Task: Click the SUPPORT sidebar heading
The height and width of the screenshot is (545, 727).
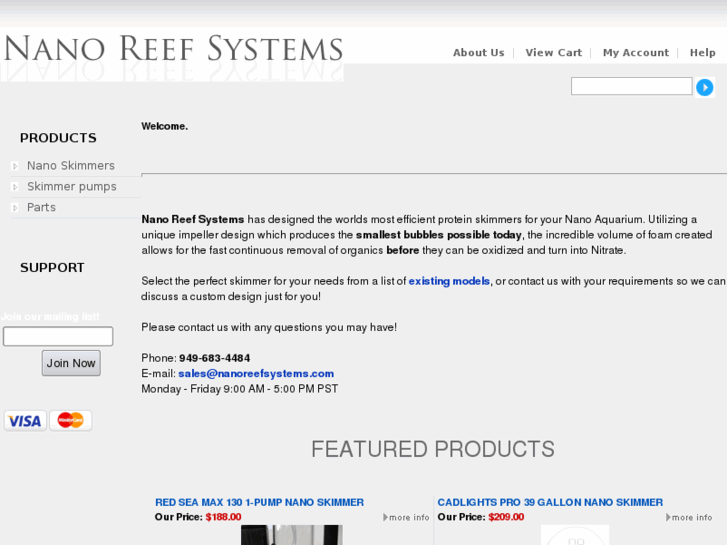Action: 52,268
